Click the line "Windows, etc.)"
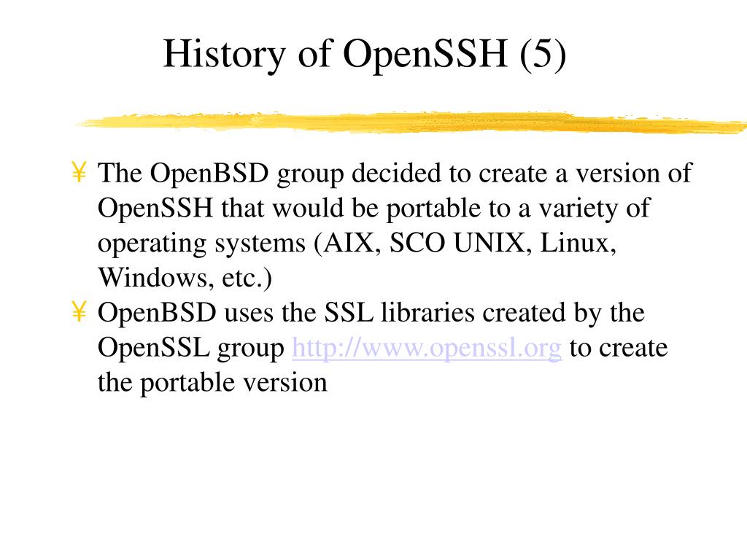This screenshot has width=747, height=560. [185, 278]
